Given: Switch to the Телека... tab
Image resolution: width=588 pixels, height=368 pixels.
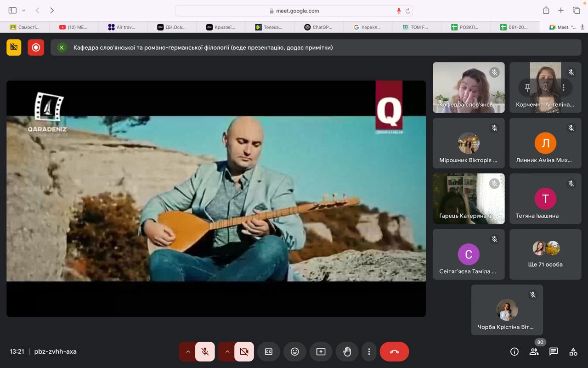Looking at the screenshot, I should coord(269,27).
